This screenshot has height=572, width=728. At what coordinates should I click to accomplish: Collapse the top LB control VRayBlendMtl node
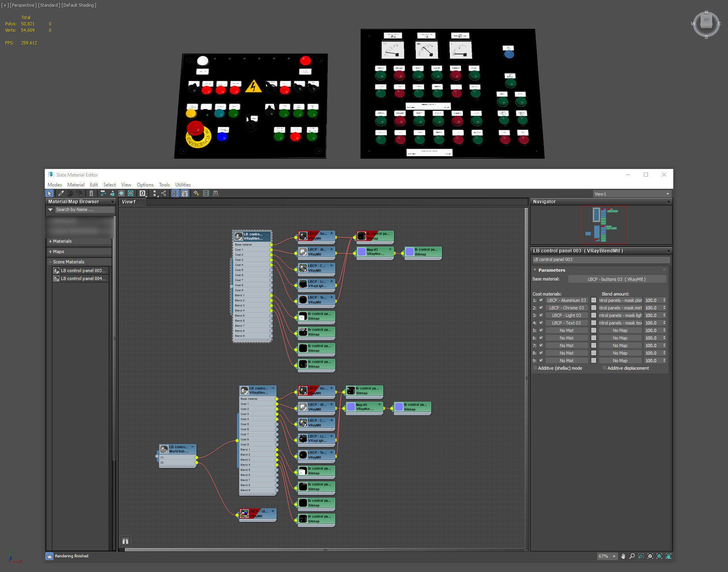click(268, 234)
